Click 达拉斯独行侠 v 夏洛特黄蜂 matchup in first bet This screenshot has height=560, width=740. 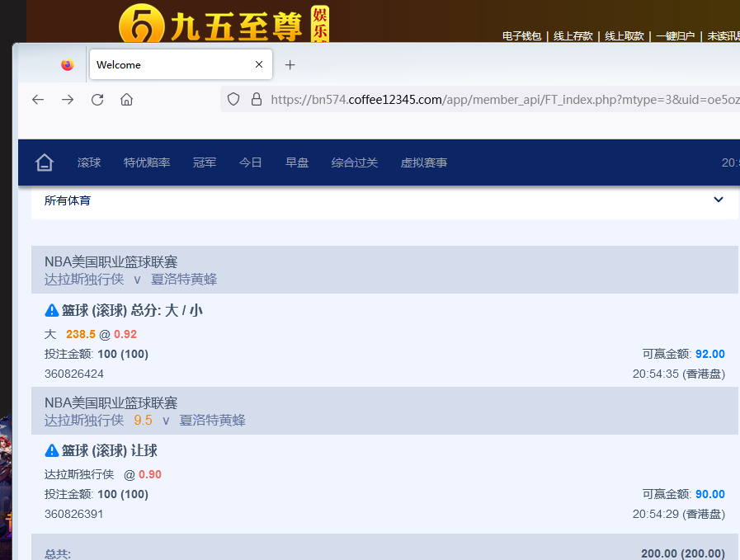[130, 280]
